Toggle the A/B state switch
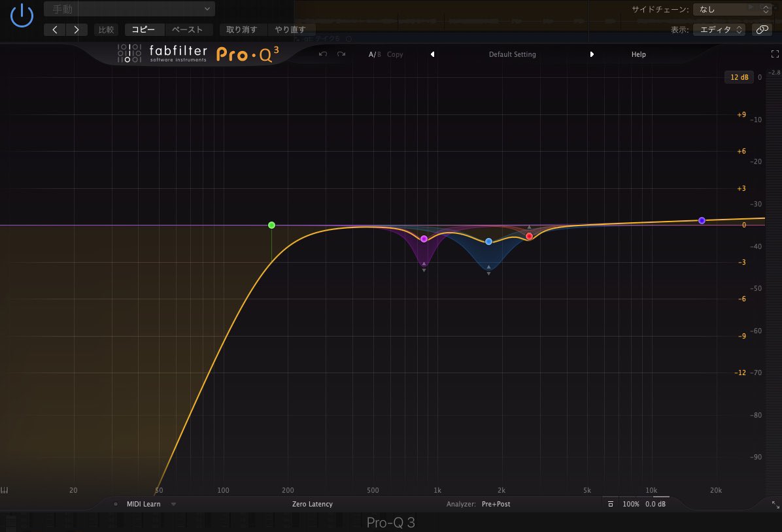This screenshot has width=782, height=532. (375, 54)
